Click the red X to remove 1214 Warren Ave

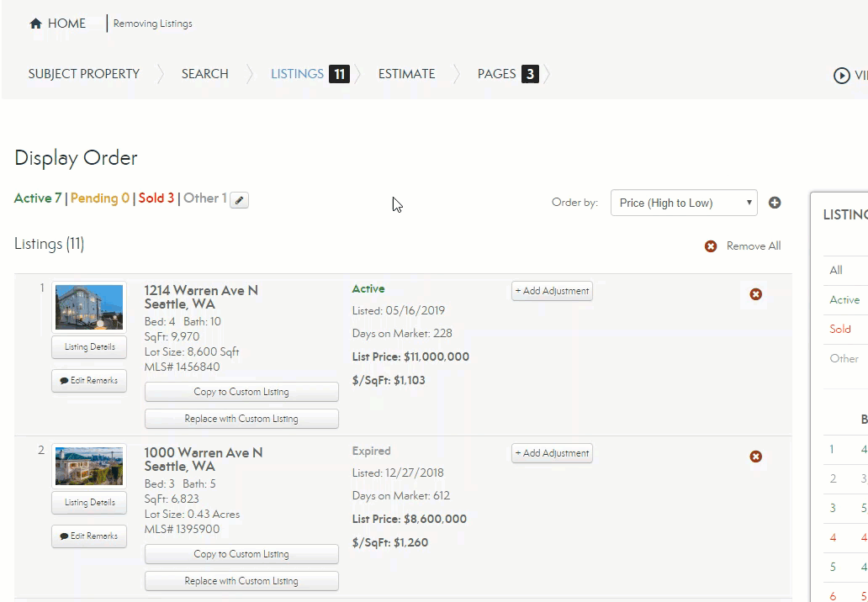(754, 294)
